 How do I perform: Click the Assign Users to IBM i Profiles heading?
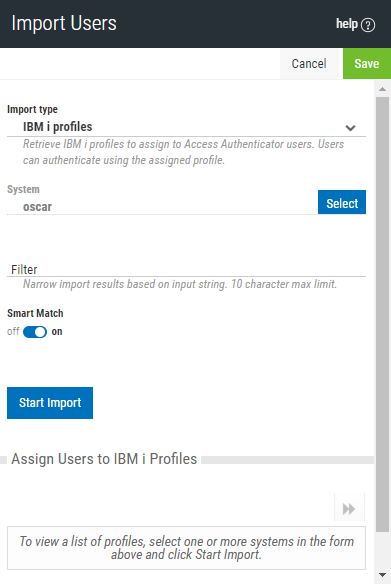(104, 459)
